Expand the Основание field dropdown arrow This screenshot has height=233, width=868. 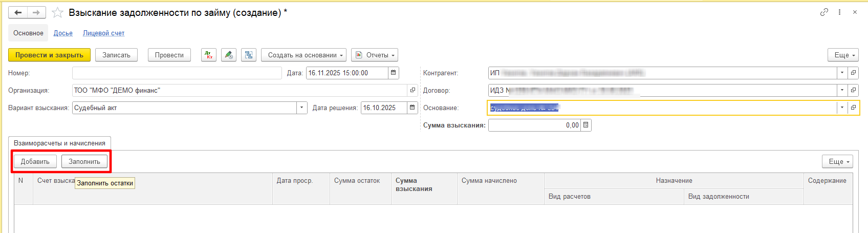coord(842,108)
